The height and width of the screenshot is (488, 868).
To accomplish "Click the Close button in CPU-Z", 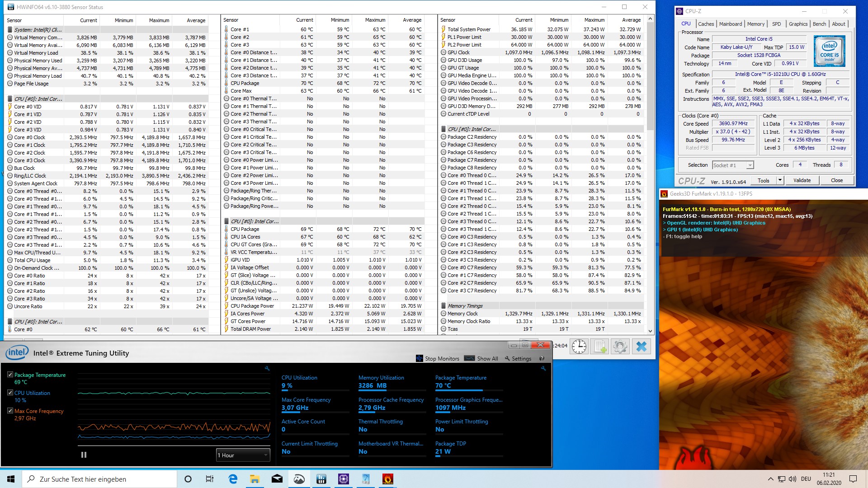I will (x=837, y=180).
